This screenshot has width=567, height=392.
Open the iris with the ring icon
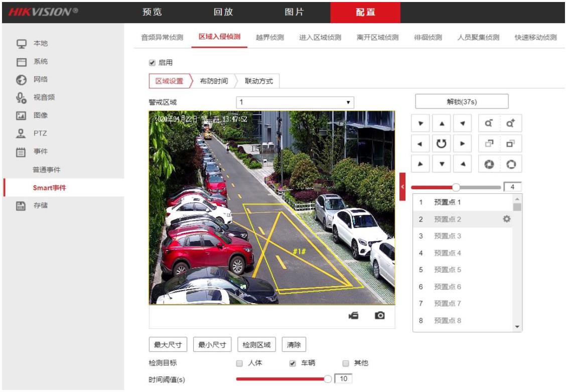(x=511, y=164)
